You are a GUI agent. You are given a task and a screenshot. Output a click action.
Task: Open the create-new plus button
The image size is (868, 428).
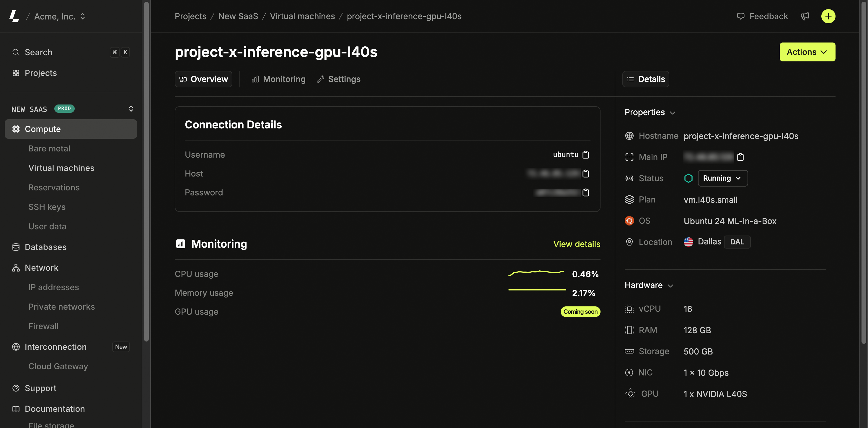[828, 16]
